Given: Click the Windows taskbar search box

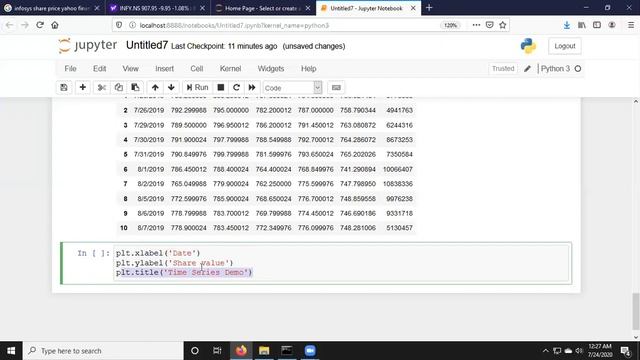Looking at the screenshot, I should click(103, 351).
